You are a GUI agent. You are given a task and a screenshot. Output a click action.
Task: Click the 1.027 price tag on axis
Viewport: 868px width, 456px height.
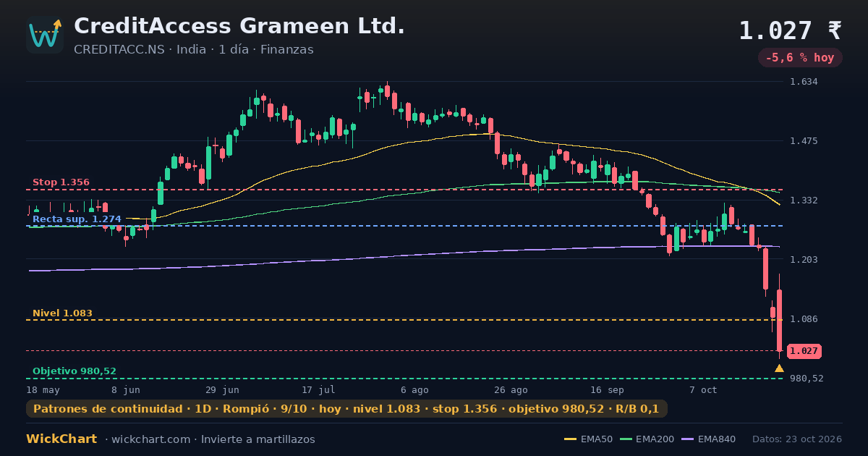[804, 351]
